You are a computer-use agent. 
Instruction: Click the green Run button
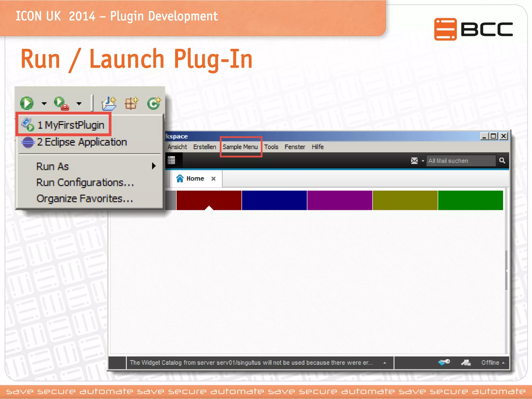[x=27, y=103]
